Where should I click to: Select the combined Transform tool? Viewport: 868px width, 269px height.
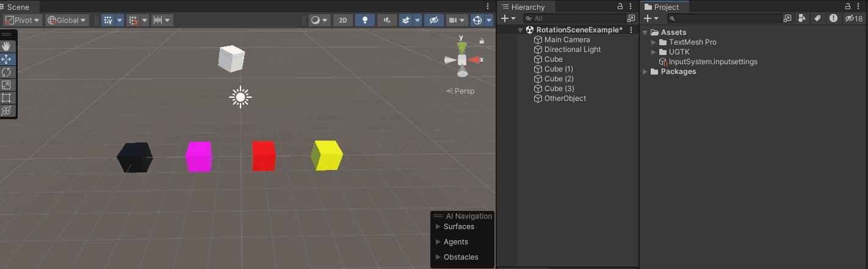click(x=7, y=111)
